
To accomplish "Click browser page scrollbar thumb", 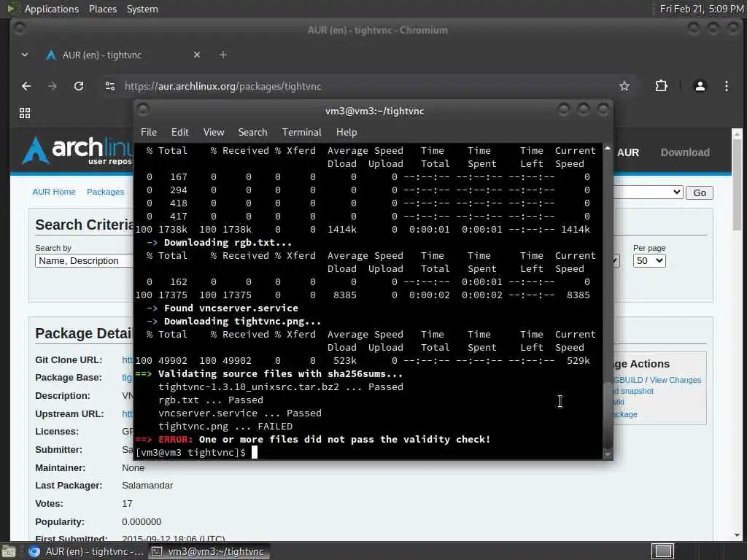I will (x=737, y=183).
